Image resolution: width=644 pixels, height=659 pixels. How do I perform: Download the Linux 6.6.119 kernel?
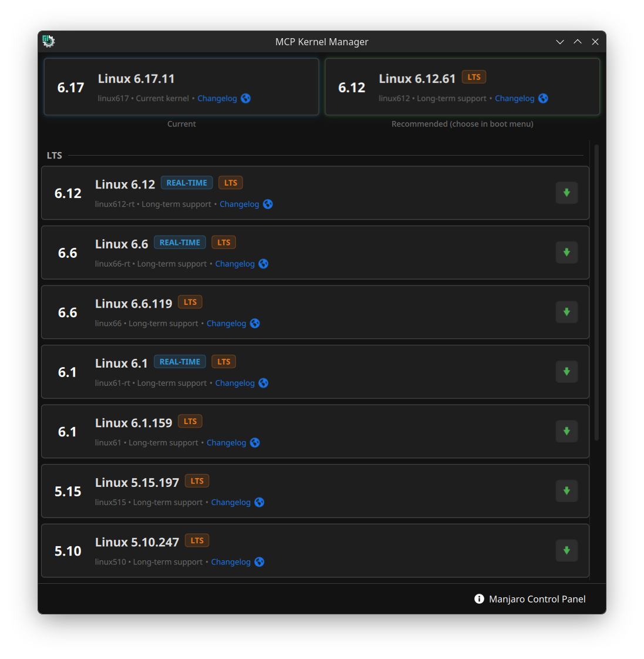point(567,312)
